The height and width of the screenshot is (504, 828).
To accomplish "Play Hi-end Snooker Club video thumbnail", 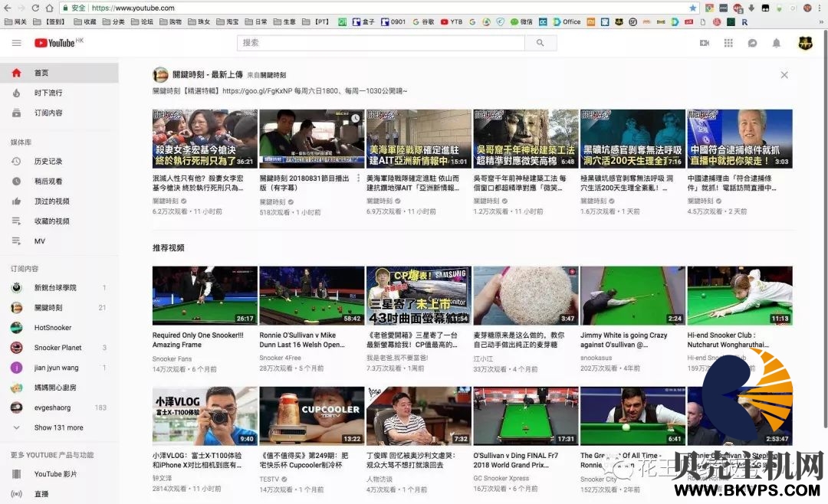I will click(740, 296).
